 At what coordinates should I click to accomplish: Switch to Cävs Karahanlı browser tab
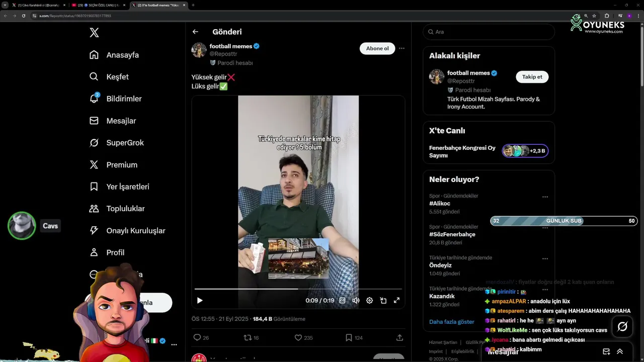39,5
